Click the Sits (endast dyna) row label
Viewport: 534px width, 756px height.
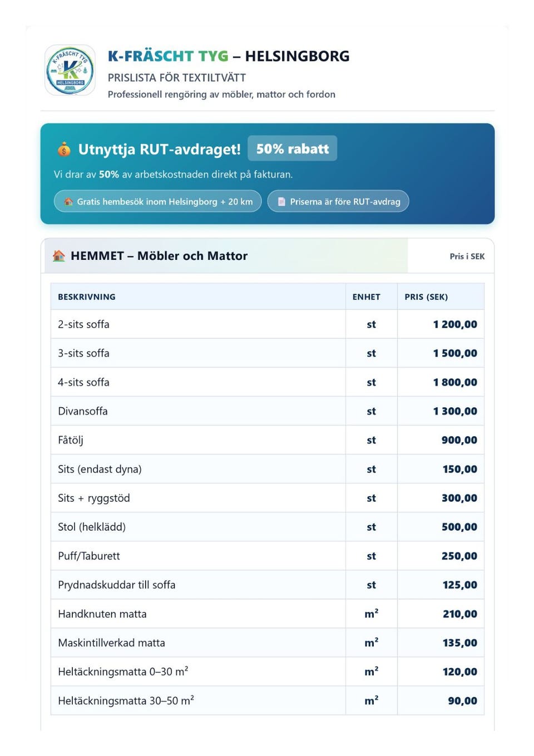pos(100,469)
